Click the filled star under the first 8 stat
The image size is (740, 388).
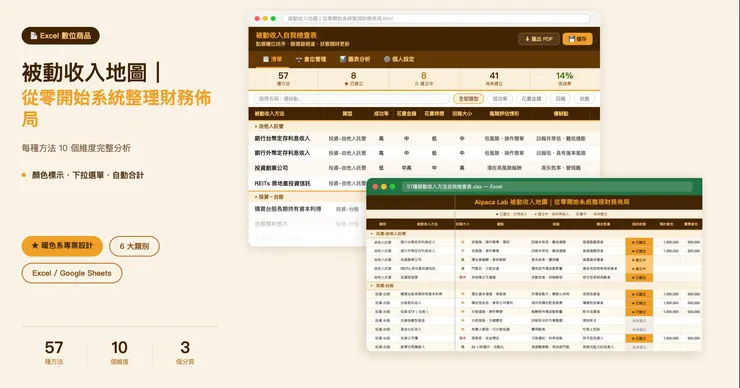(347, 84)
